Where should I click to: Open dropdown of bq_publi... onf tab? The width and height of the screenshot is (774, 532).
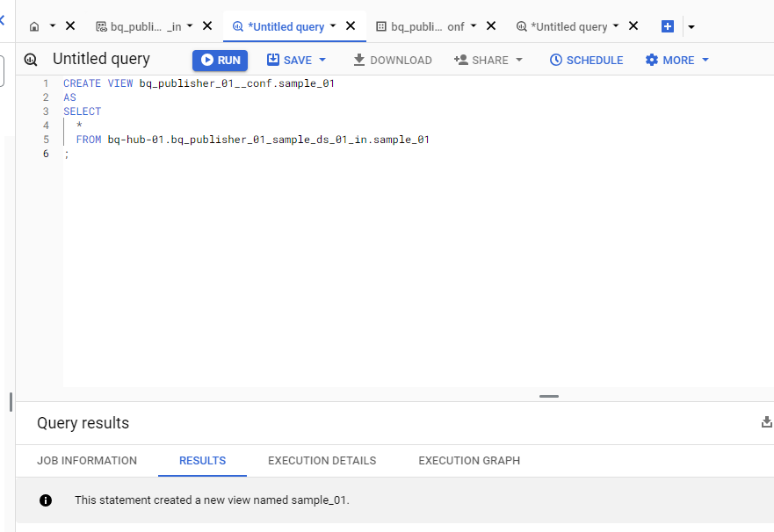[474, 25]
